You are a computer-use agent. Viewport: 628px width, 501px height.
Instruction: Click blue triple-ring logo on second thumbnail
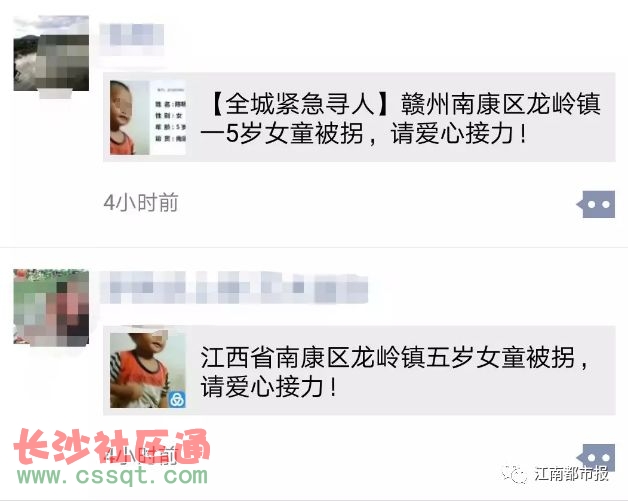(177, 399)
